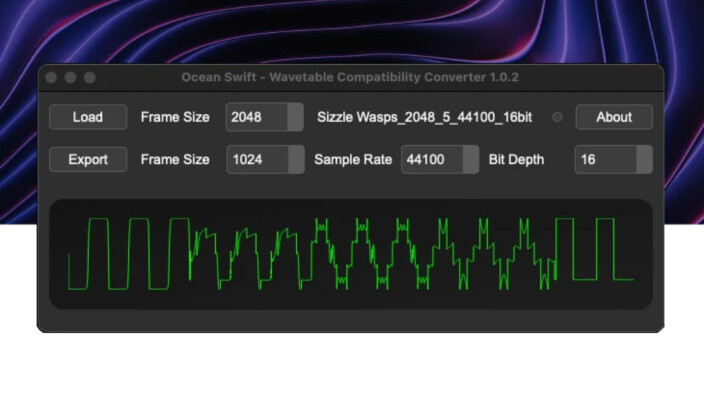Minimize the Wavetable Converter window
704x396 pixels.
click(70, 78)
